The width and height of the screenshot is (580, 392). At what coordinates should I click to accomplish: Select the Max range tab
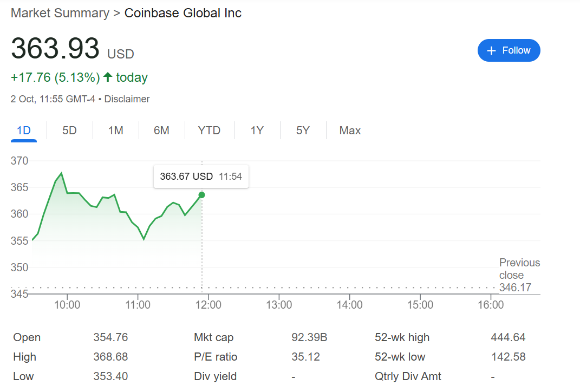[x=350, y=130]
